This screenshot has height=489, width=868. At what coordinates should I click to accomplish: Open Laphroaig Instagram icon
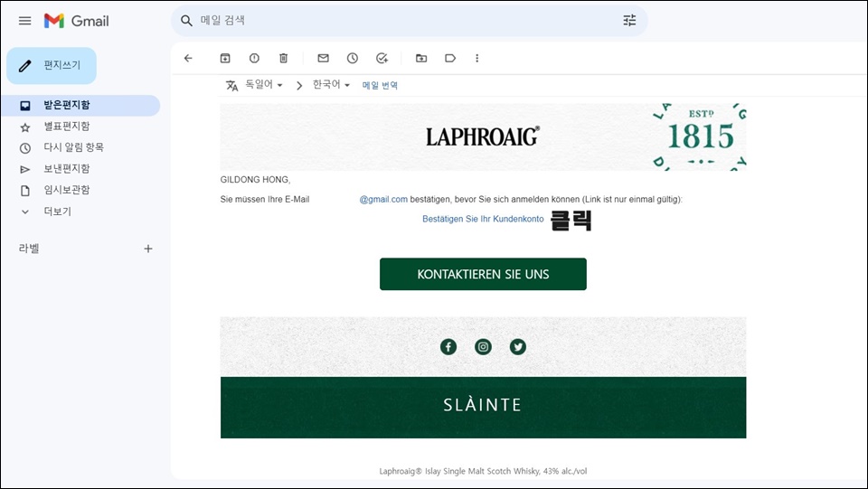pyautogui.click(x=483, y=347)
